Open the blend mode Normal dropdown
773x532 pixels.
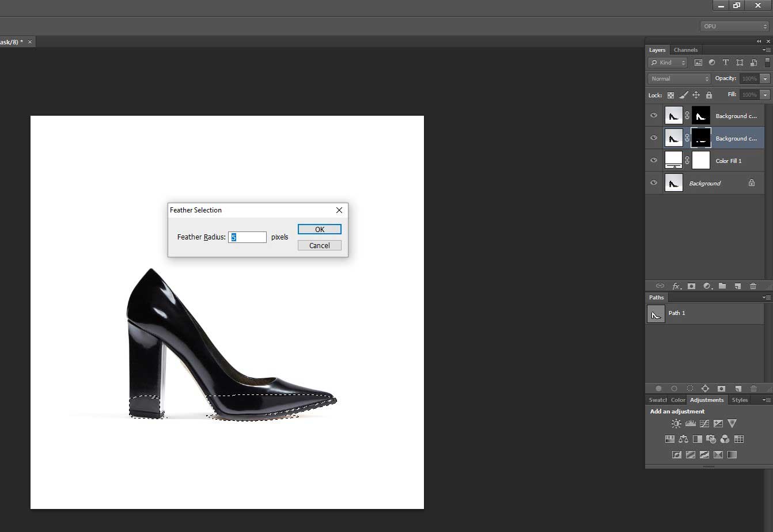(679, 78)
